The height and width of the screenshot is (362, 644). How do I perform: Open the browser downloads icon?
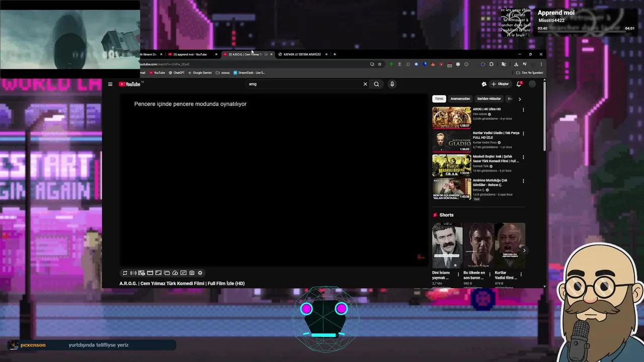tap(516, 64)
